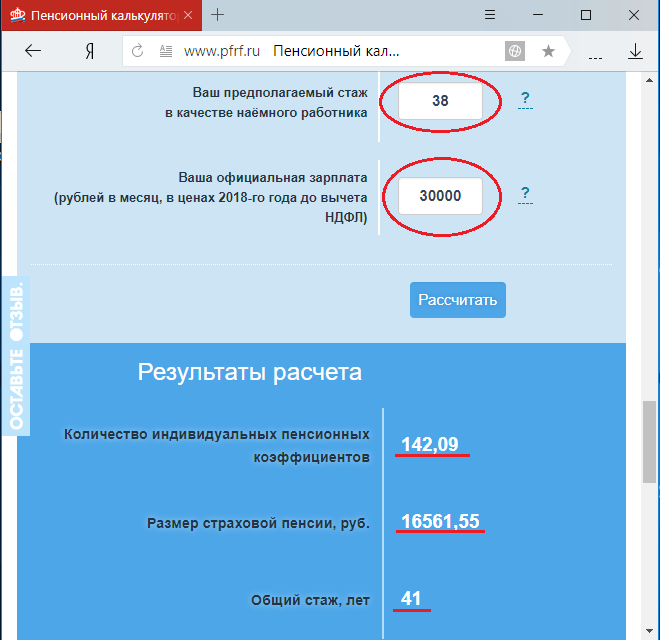Click the Общий стаж, лет label

pyautogui.click(x=310, y=600)
